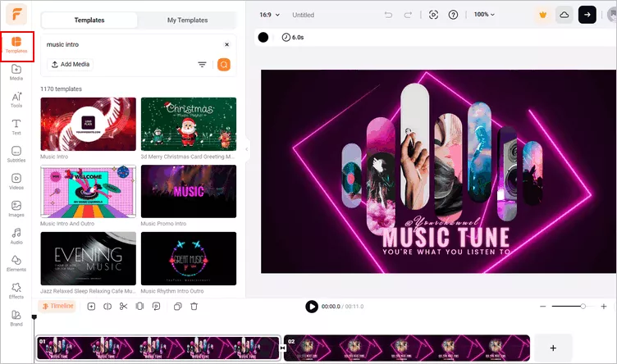
Task: Open the Images library
Action: (x=16, y=209)
